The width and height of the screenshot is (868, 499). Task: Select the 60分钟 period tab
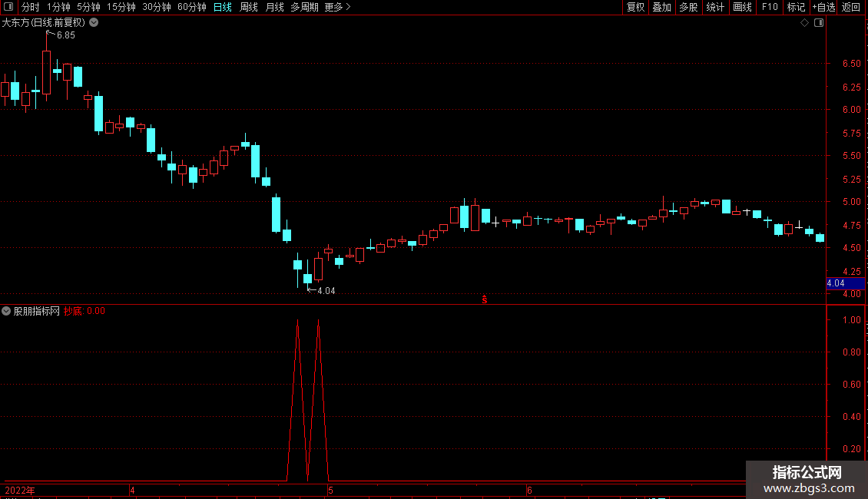tap(191, 7)
